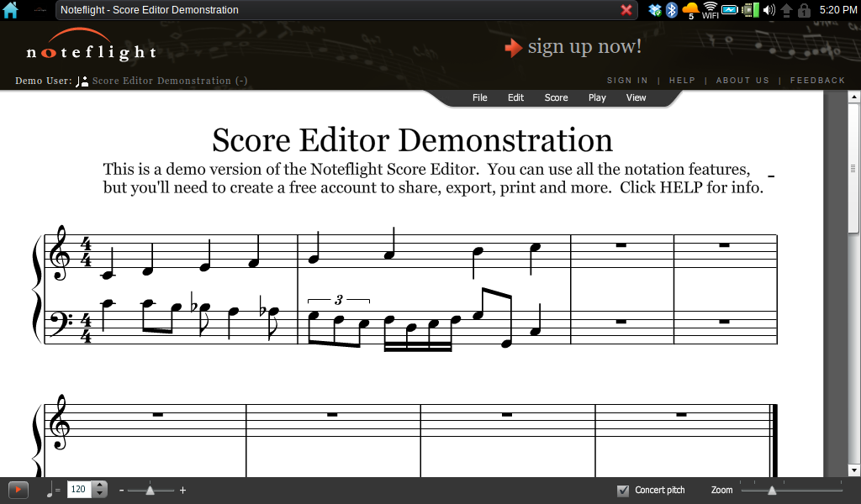Image resolution: width=861 pixels, height=504 pixels.
Task: Open the volume speaker icon
Action: coord(769,10)
